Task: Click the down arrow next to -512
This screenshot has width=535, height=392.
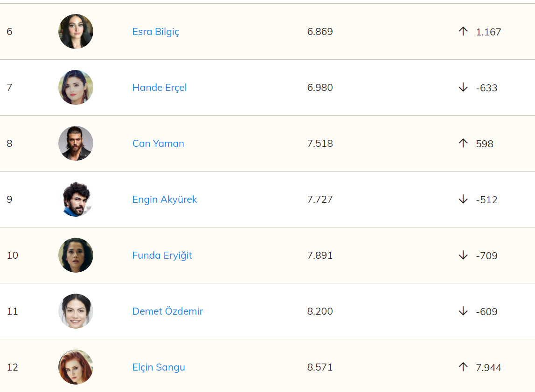Action: pyautogui.click(x=463, y=199)
